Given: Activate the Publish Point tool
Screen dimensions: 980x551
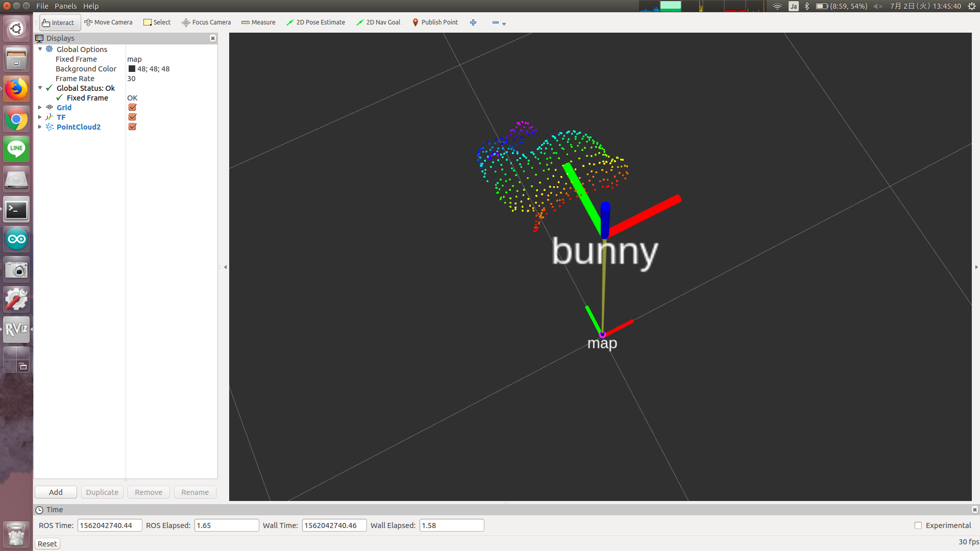Looking at the screenshot, I should pos(435,22).
